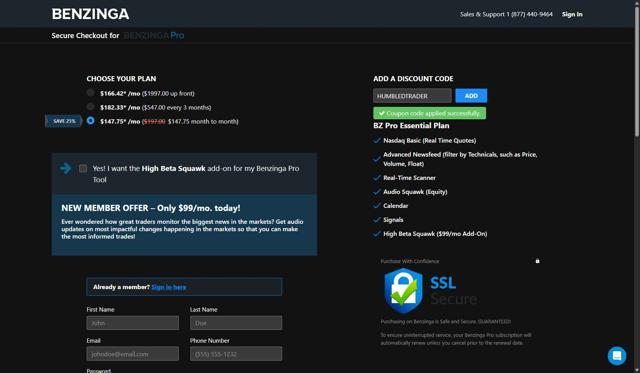Select the $182.33/mo quarterly plan
Image resolution: width=640 pixels, height=373 pixels.
91,107
